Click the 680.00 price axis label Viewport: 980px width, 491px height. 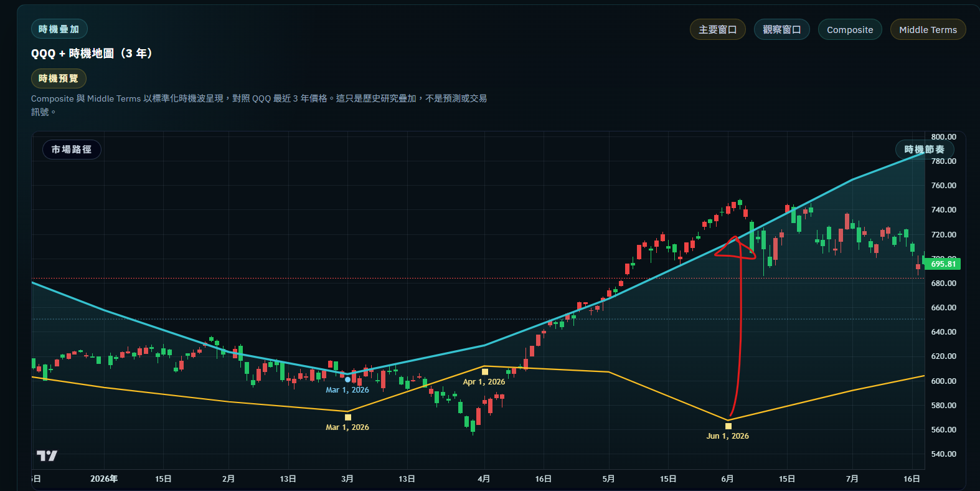(944, 284)
